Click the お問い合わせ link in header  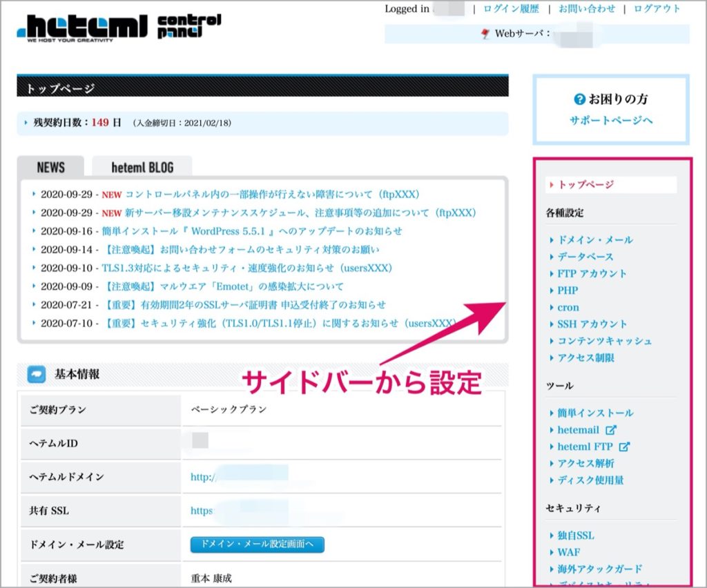click(x=587, y=8)
